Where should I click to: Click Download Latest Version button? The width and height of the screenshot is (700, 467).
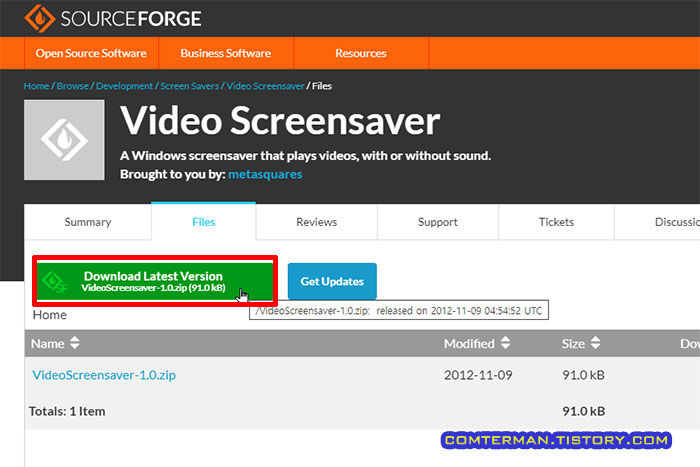(x=154, y=281)
